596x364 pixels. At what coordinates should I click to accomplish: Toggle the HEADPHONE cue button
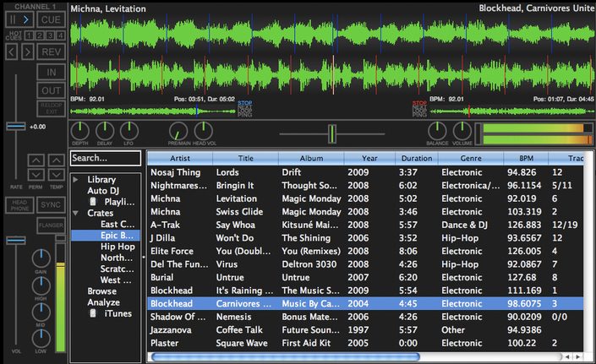(19, 205)
